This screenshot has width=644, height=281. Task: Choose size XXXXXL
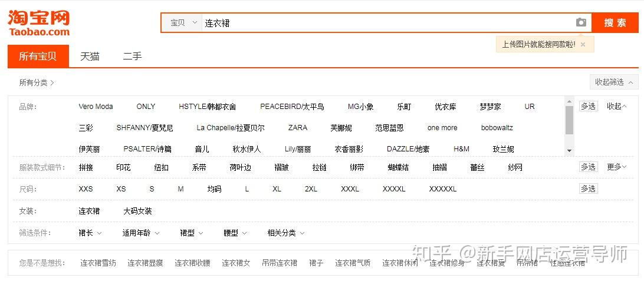coord(443,189)
